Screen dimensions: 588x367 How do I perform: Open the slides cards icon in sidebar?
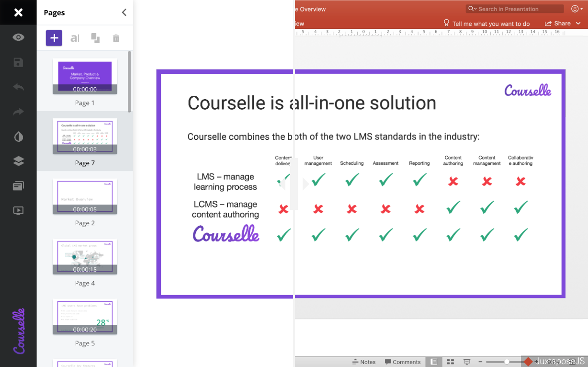(18, 186)
